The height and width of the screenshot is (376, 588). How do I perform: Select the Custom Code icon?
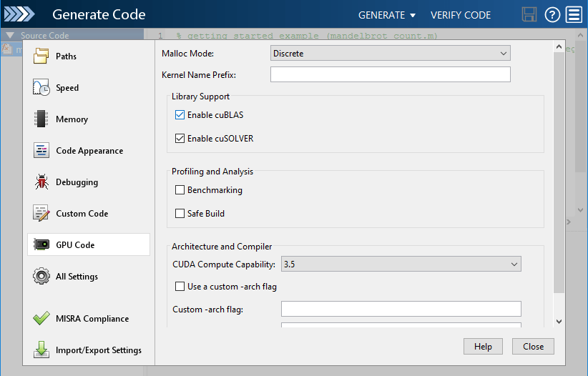click(41, 214)
